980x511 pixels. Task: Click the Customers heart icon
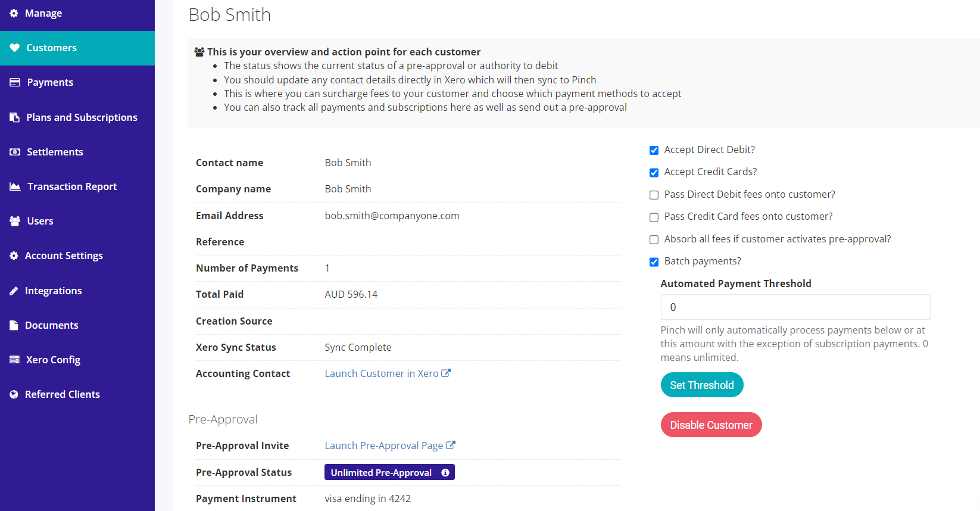tap(14, 48)
